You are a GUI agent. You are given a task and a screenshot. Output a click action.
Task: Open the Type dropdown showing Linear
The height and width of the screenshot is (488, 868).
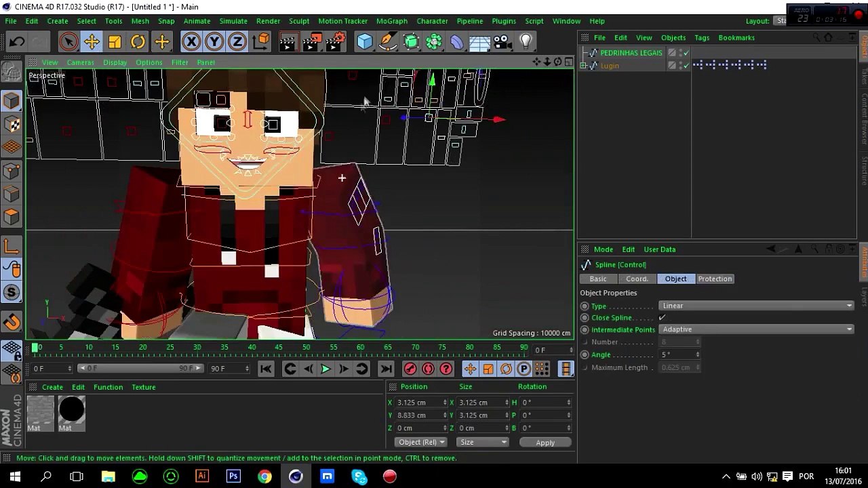(757, 306)
